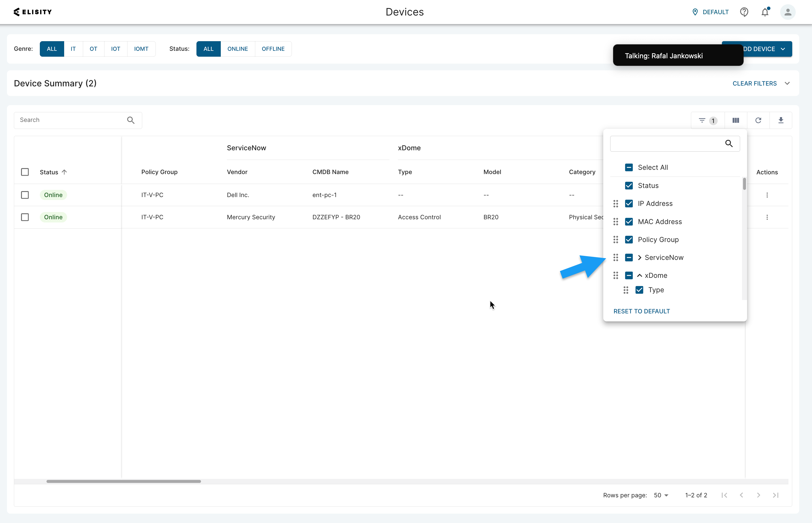
Task: Open the active filters panel
Action: pos(706,120)
